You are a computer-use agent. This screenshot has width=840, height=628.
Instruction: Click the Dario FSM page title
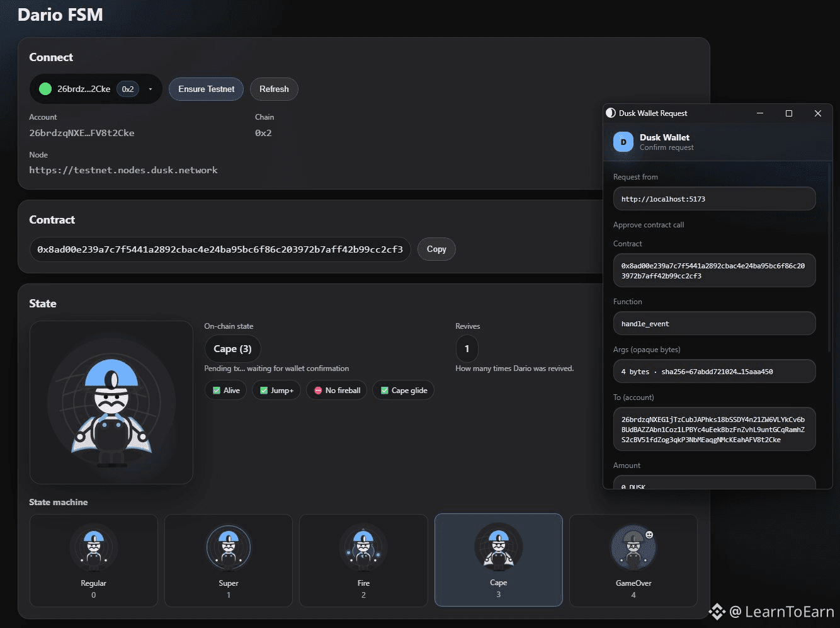click(60, 14)
